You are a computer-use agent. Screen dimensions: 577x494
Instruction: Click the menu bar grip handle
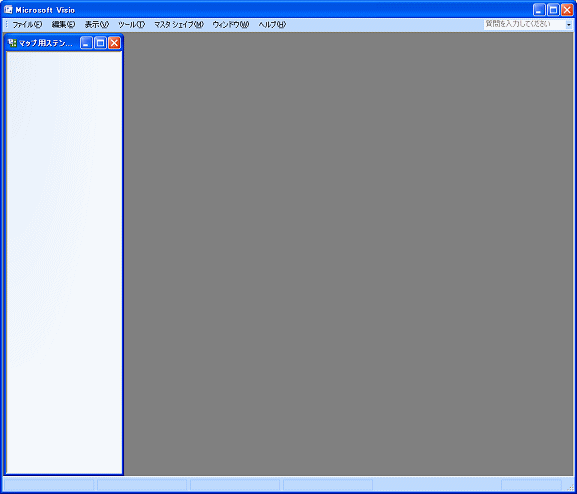[x=6, y=25]
